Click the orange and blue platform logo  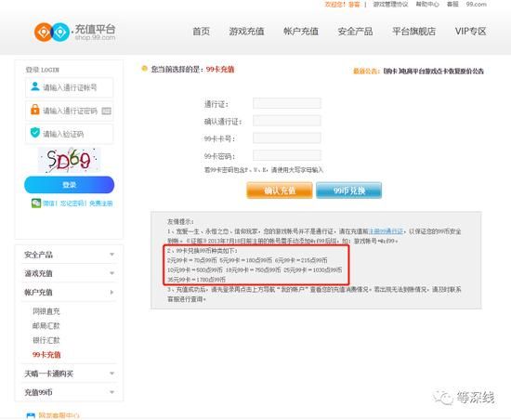click(51, 32)
